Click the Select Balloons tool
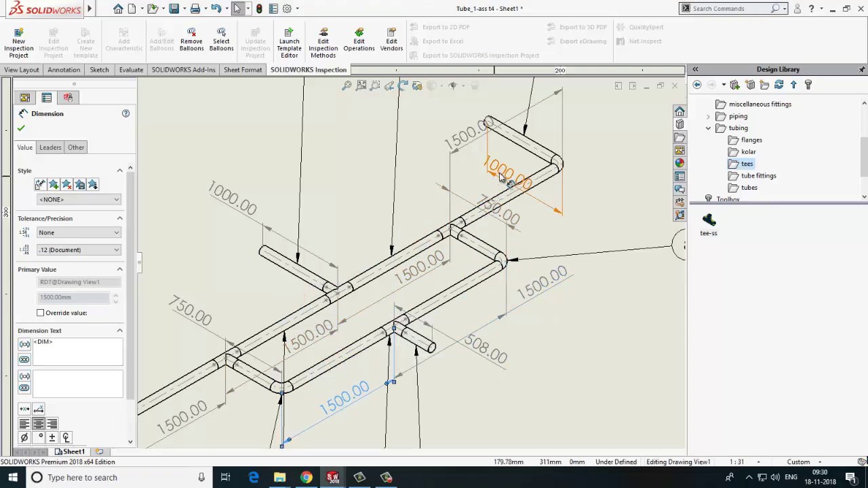 coord(221,41)
